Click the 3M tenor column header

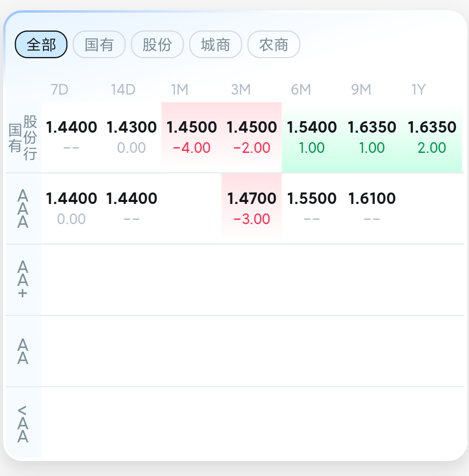coord(241,89)
